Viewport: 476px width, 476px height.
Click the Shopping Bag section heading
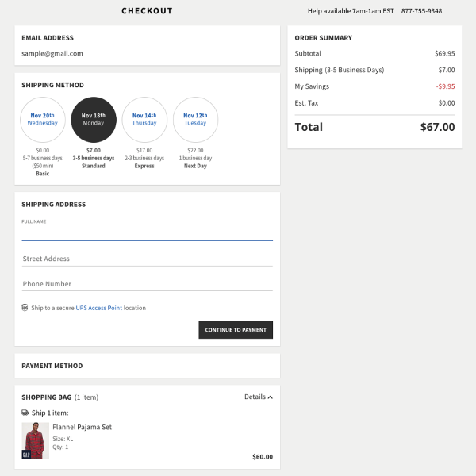47,397
